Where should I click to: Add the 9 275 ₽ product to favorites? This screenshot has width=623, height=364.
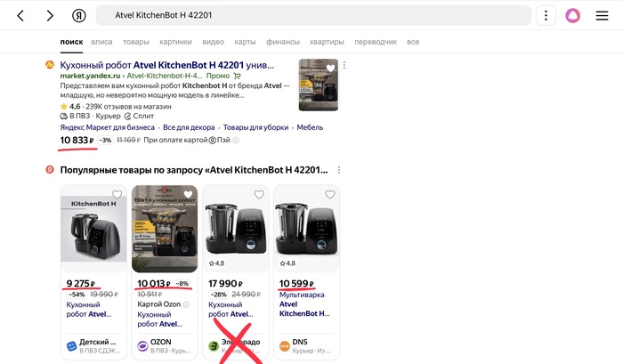coord(117,195)
